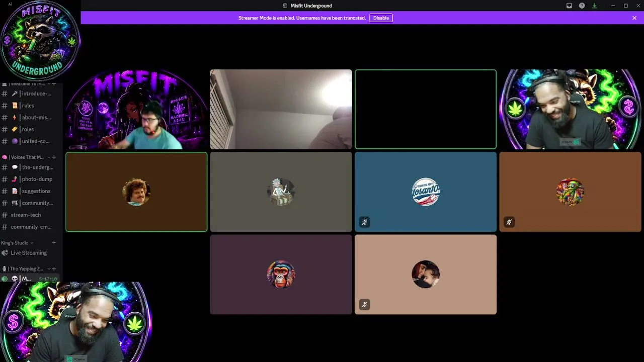Focus the black video tile in the grid

coord(426,110)
